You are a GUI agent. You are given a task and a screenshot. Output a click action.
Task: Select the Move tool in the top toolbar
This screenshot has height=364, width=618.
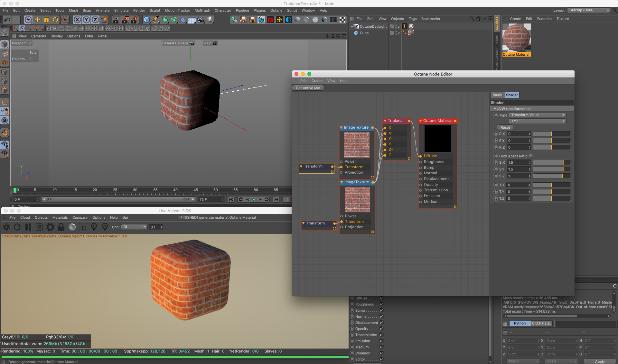tap(37, 20)
